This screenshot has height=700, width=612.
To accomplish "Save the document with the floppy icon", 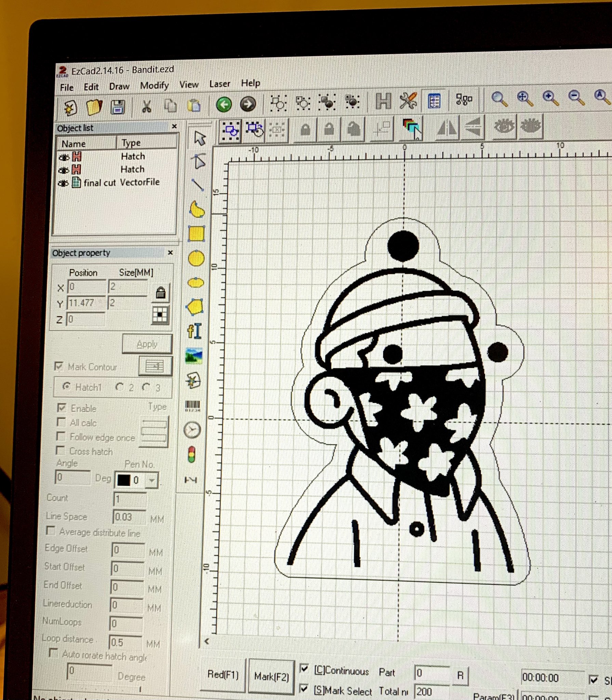I will (118, 107).
